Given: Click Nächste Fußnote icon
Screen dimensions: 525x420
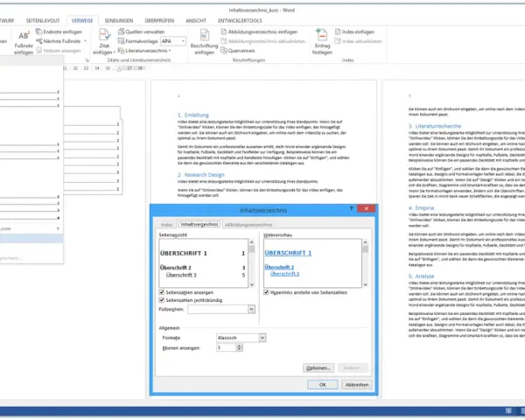Looking at the screenshot, I should tap(38, 41).
